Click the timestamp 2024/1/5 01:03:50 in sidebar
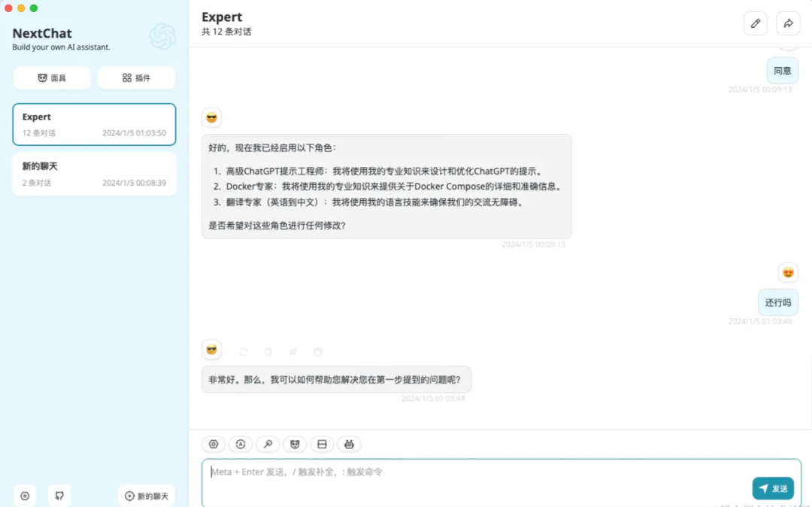 134,133
